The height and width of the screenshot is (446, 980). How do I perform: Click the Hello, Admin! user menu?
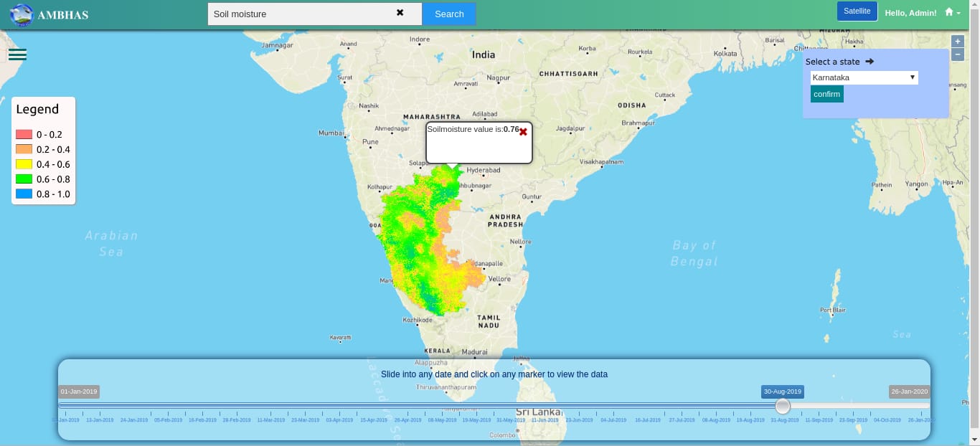coord(910,14)
